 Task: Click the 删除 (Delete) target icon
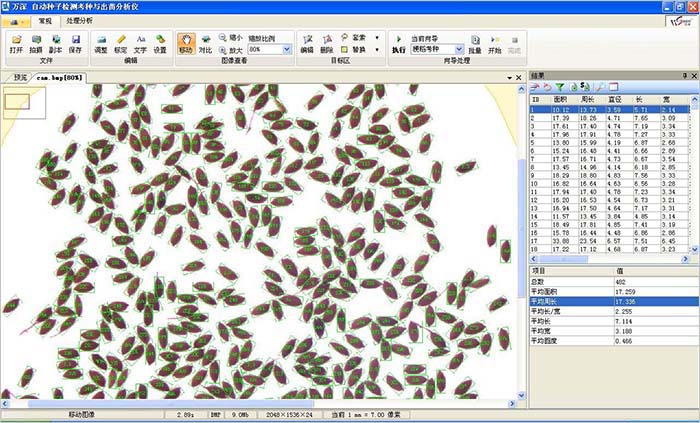tap(326, 43)
